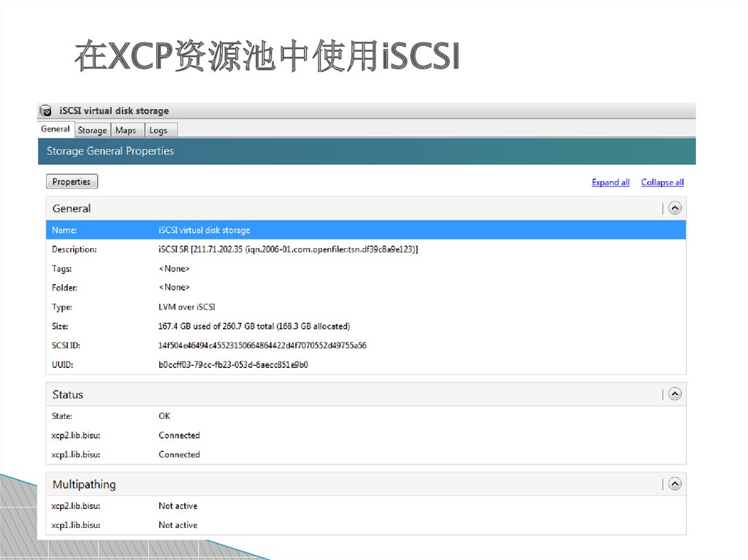Open the Maps tab
This screenshot has width=748, height=560.
coord(126,130)
